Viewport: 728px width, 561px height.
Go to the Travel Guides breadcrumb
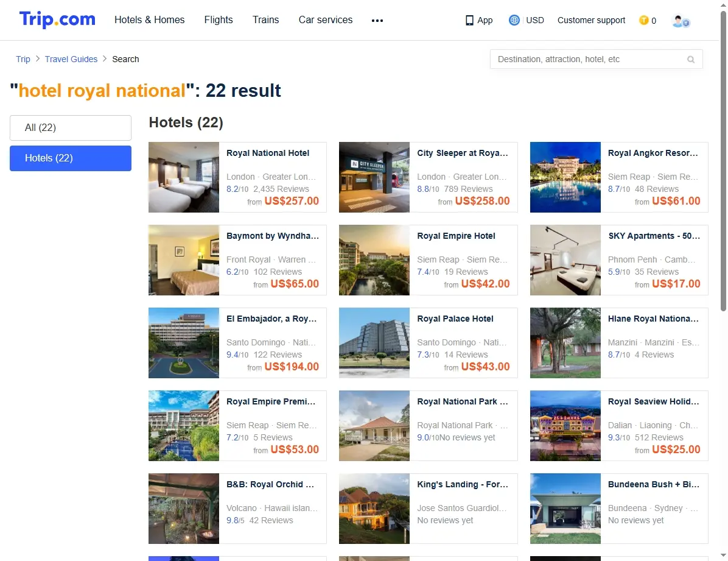tap(71, 59)
